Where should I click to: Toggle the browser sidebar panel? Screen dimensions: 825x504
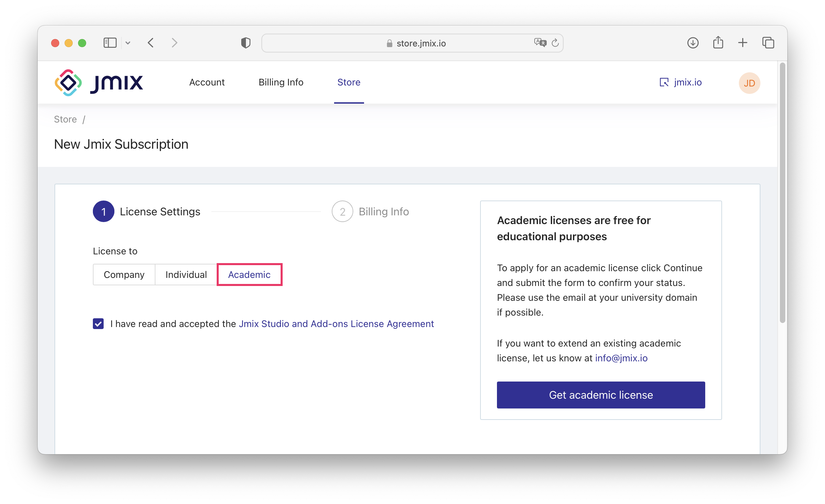[x=110, y=43]
